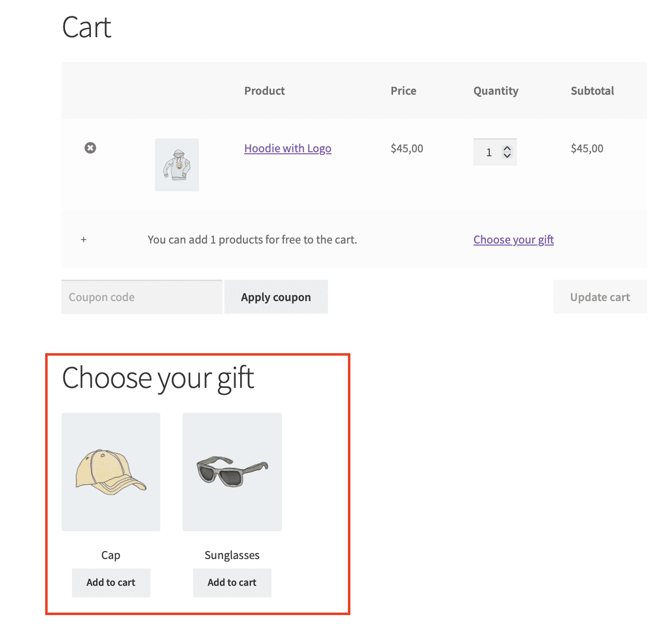Decrease the Hoodie quantity with the down arrow
This screenshot has height=626, width=672.
point(506,156)
